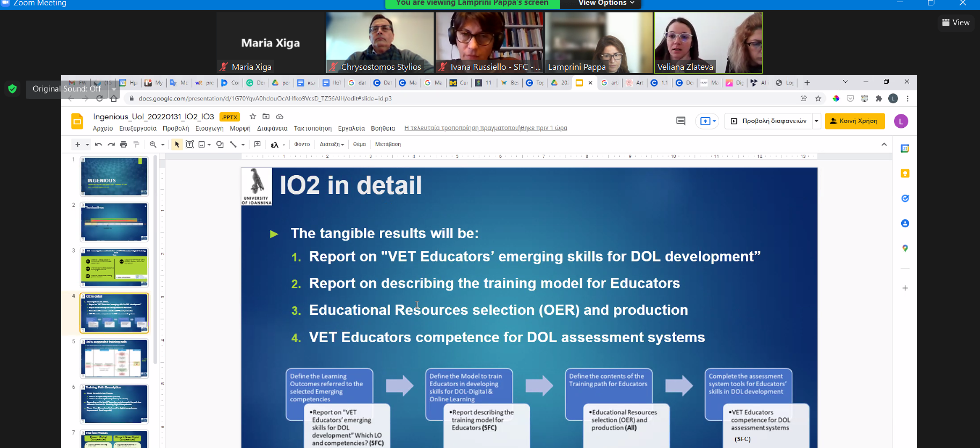
Task: Click the Zoom View button
Action: point(956,23)
